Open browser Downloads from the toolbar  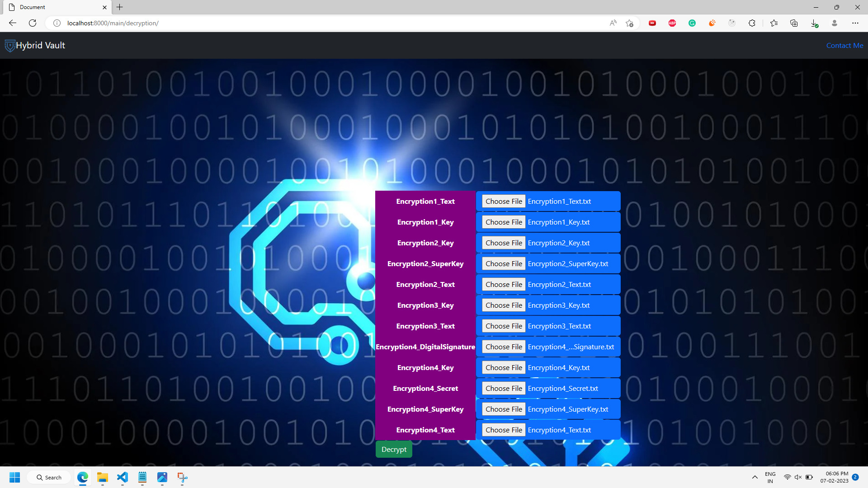[815, 23]
